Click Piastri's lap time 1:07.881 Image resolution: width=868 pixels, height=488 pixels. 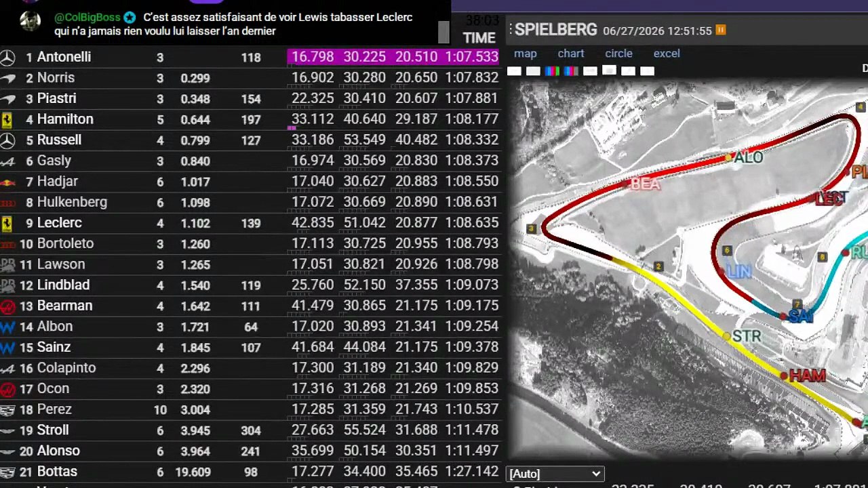(471, 98)
